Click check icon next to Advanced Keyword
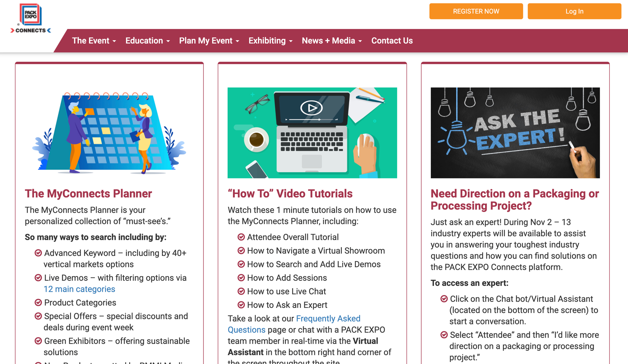Image resolution: width=628 pixels, height=364 pixels. pyautogui.click(x=38, y=253)
